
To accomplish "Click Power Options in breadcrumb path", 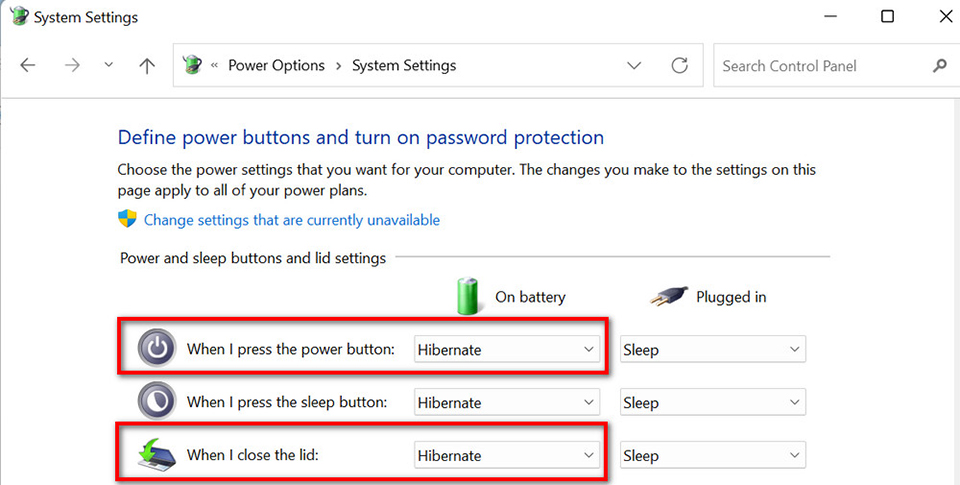I will [x=276, y=66].
